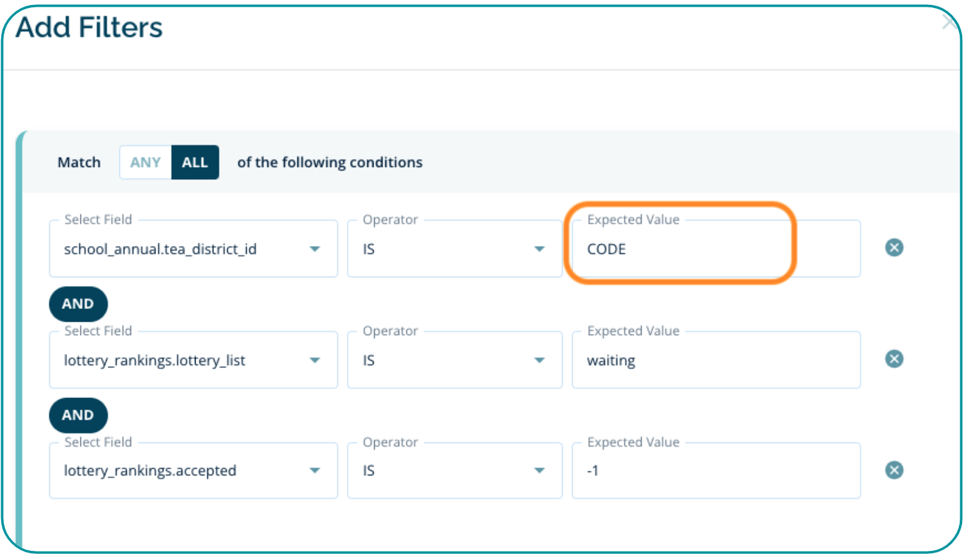Click the first AND connector

78,303
